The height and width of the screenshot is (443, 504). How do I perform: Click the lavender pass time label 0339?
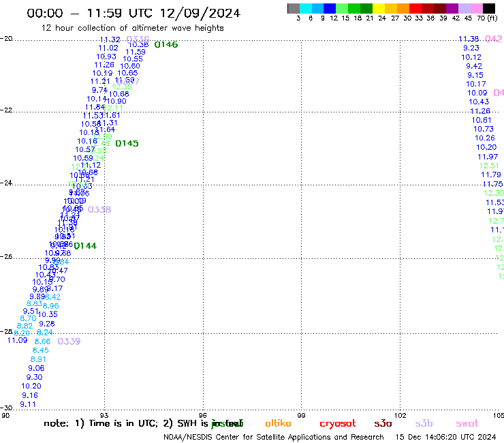click(69, 341)
